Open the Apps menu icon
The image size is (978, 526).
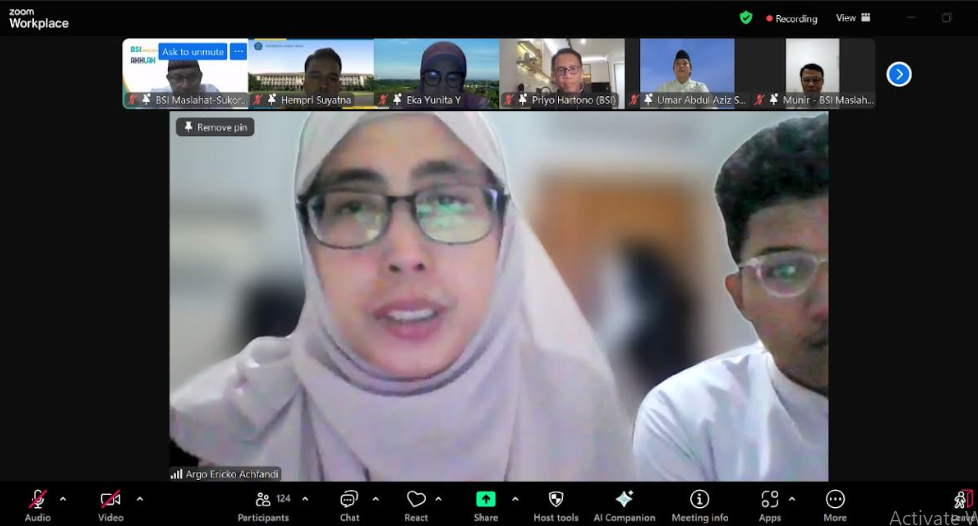[x=769, y=501]
